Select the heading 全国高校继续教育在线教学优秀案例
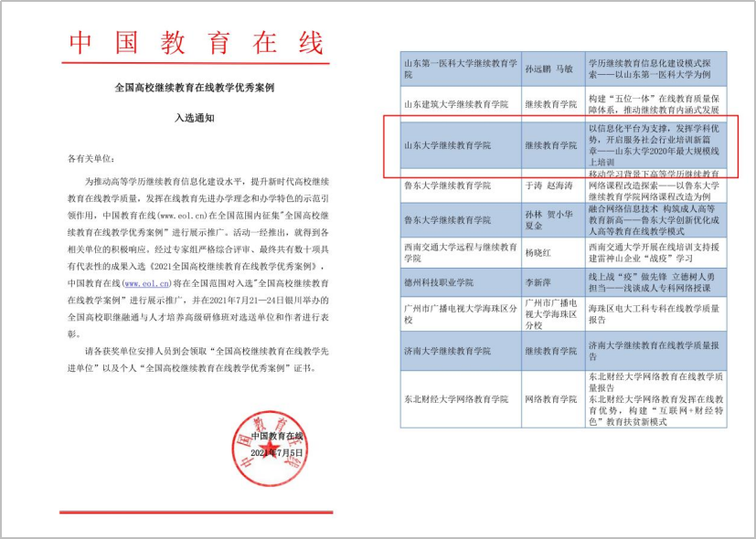Viewport: 756px width, 539px height. tap(195, 88)
